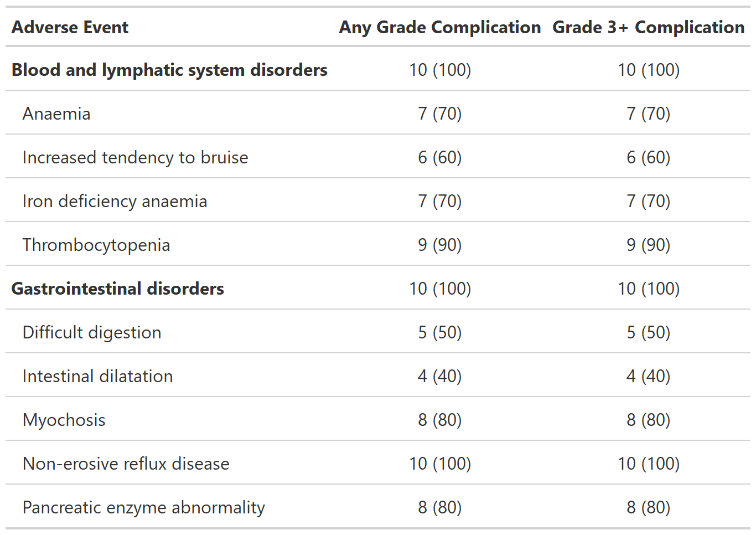Click Thrombocytopenia's Any Grade value 9 (90)
This screenshot has height=535, width=756.
click(x=439, y=245)
